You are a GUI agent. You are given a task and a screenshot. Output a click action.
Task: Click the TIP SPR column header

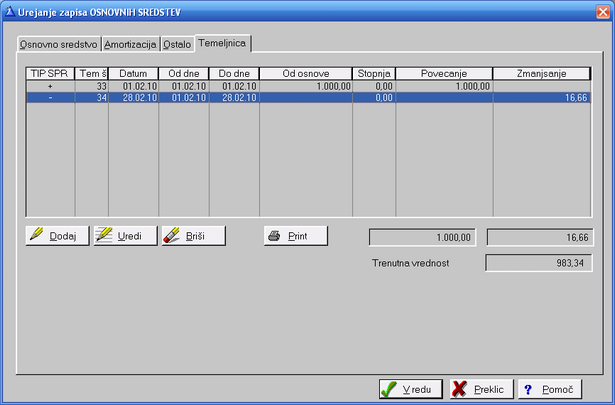pos(50,74)
